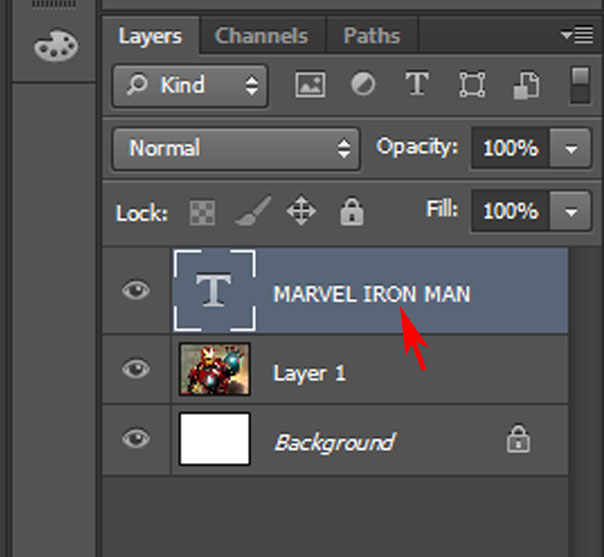Hide the Background layer
604x557 pixels.
point(135,439)
